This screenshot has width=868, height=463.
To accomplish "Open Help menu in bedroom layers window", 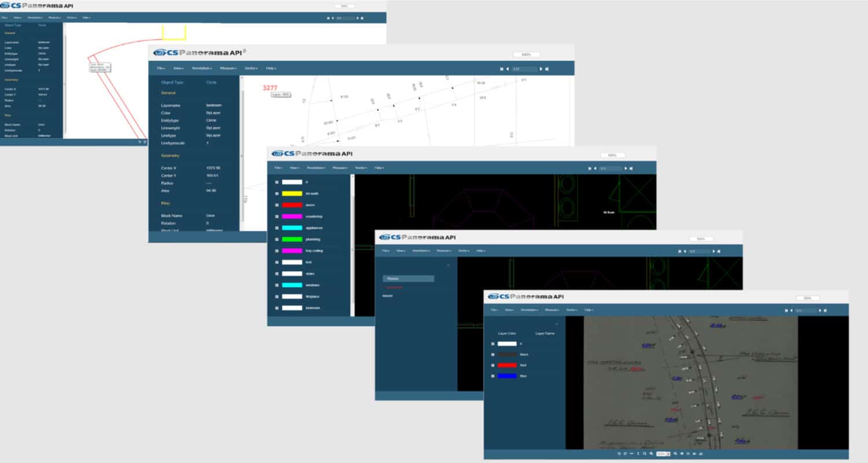I will [x=379, y=168].
